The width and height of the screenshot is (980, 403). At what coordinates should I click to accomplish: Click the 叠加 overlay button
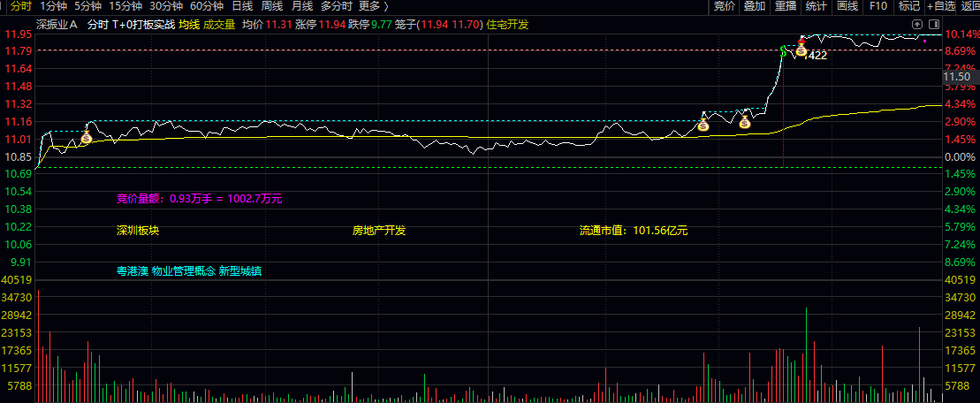tap(755, 6)
